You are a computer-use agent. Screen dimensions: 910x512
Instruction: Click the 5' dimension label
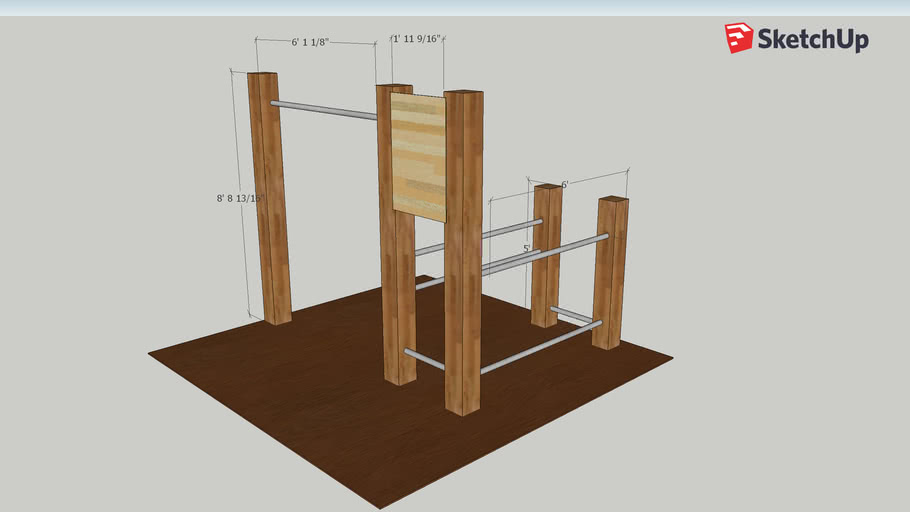[x=526, y=247]
